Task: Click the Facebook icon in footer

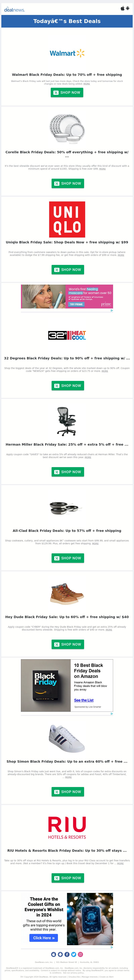Action: click(67, 954)
